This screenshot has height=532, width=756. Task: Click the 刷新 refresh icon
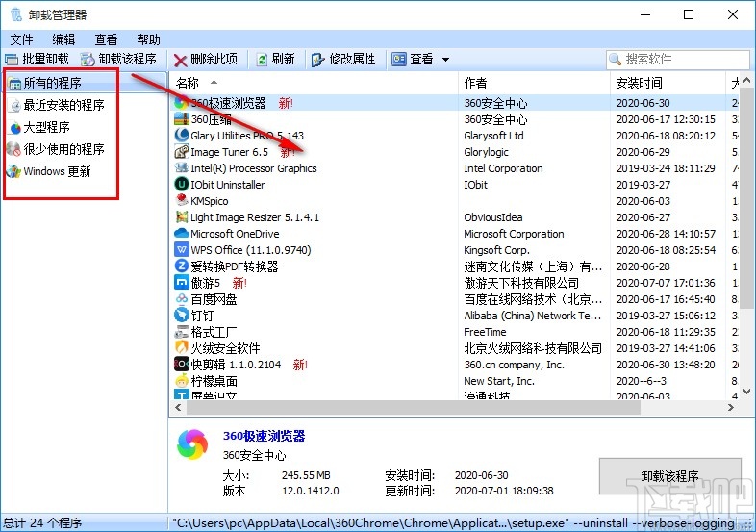262,60
